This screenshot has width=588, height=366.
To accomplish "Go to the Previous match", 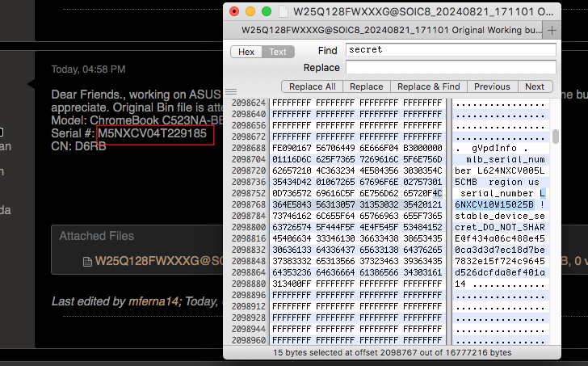I will 492,86.
